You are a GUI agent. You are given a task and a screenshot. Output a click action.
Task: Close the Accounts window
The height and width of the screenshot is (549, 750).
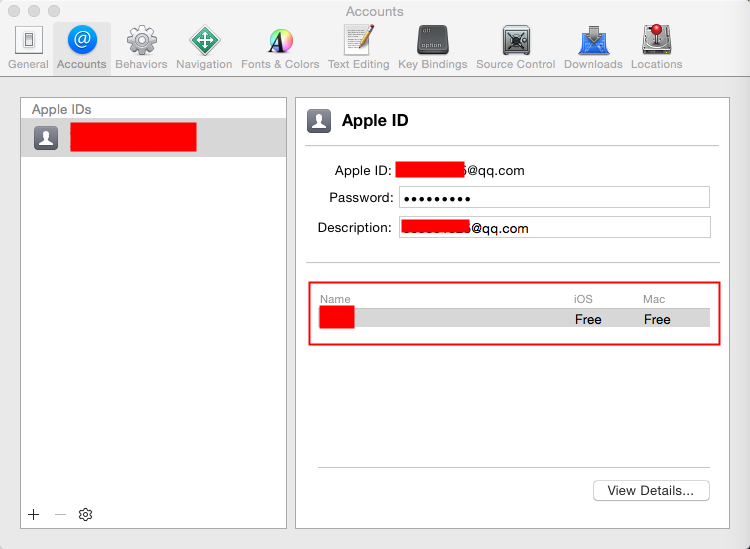(14, 11)
